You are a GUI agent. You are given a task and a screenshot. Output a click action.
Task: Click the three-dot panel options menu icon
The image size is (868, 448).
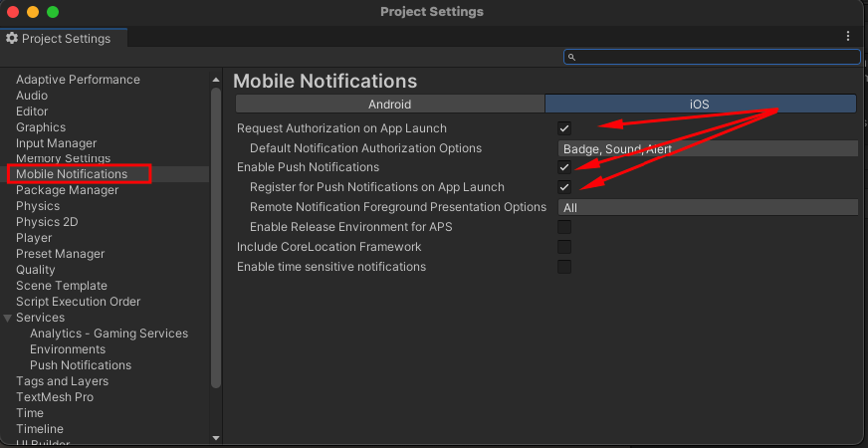848,36
